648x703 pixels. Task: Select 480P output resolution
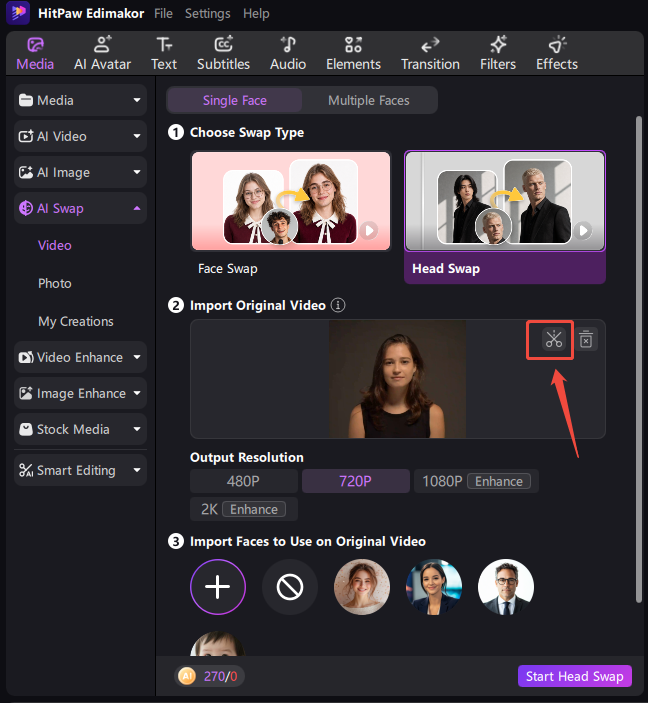(244, 481)
